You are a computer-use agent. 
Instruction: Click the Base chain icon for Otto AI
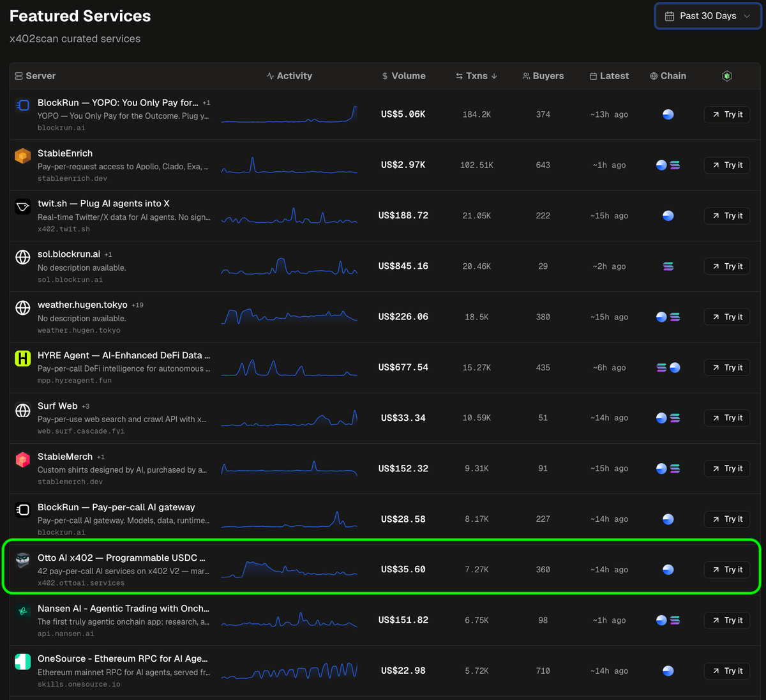click(x=668, y=570)
